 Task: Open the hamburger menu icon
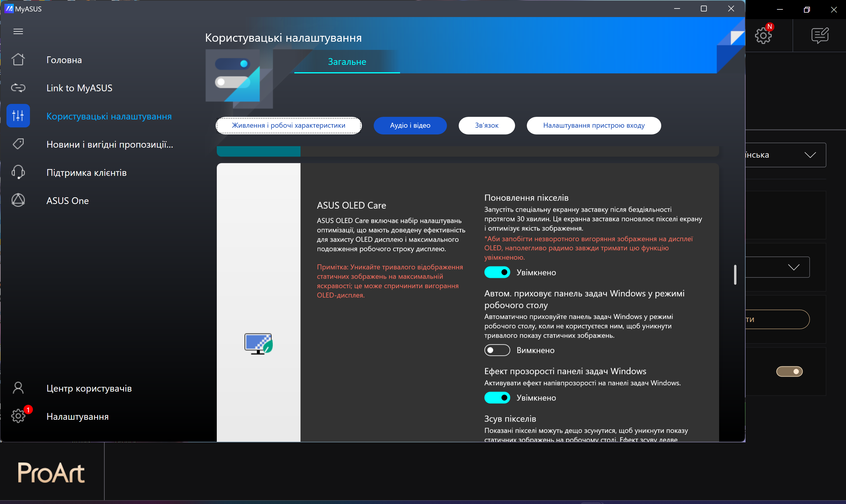coord(18,32)
